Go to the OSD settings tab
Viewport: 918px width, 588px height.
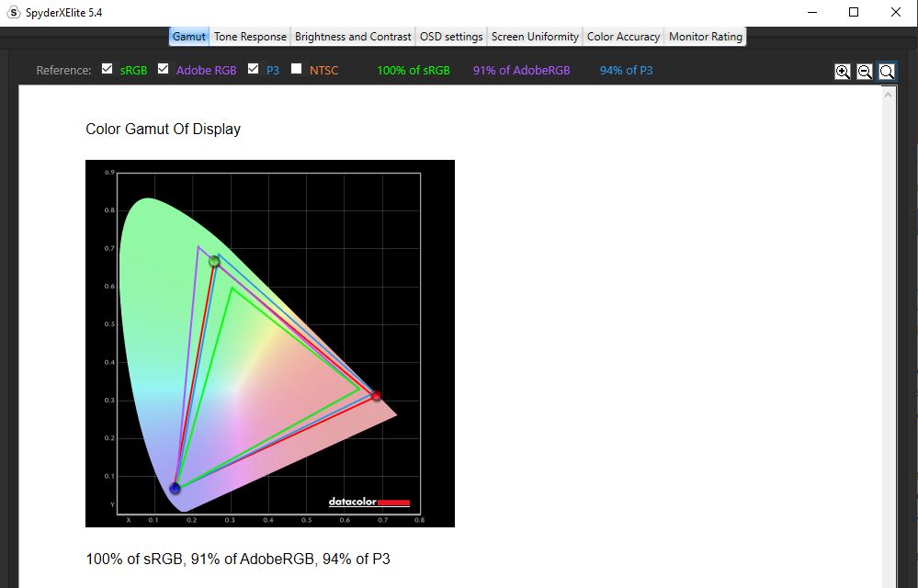click(x=451, y=37)
